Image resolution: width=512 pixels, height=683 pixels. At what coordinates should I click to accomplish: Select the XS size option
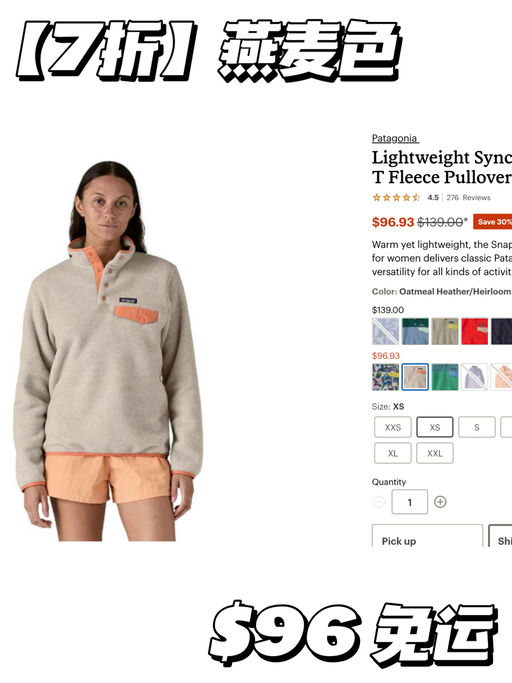pyautogui.click(x=435, y=427)
